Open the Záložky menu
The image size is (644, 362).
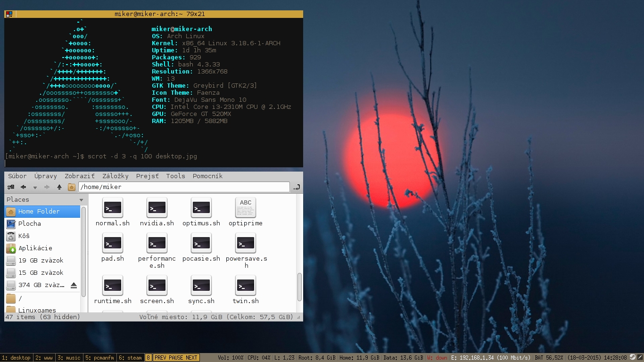click(x=116, y=176)
